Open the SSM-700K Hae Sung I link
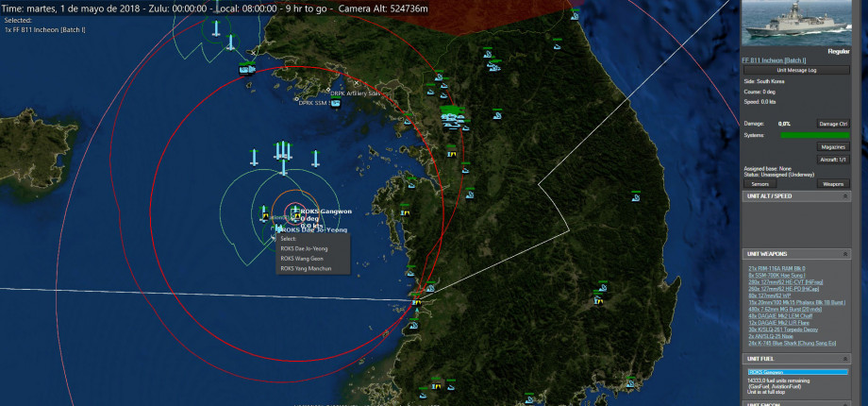The image size is (868, 406). click(776, 276)
